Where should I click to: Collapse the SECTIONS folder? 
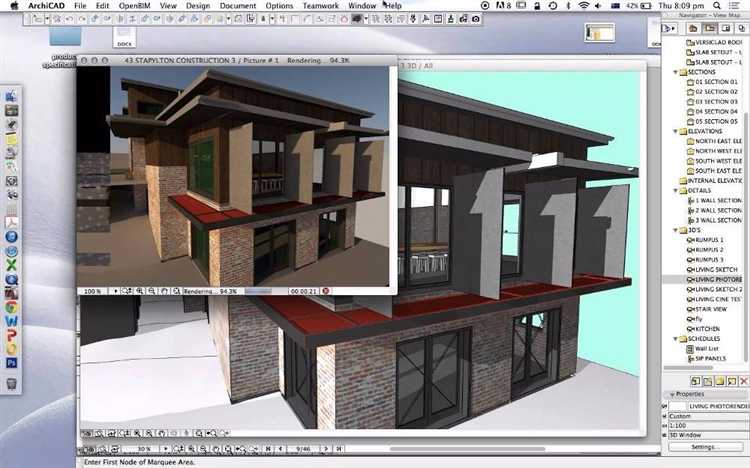point(675,72)
